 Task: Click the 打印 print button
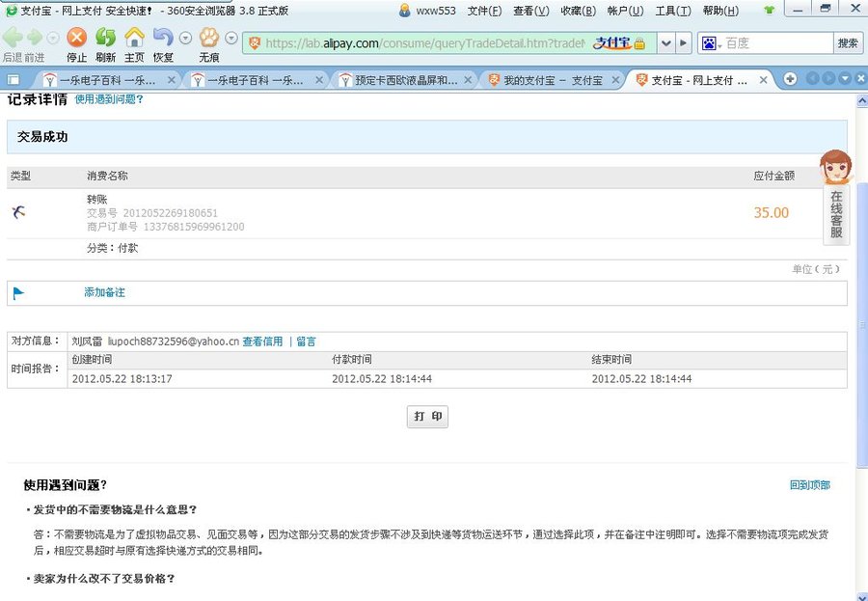[x=427, y=417]
